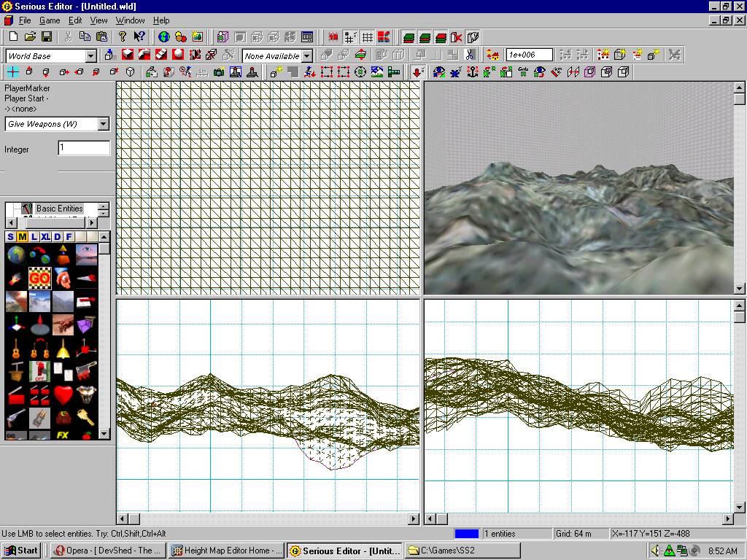Toggle the first green layers button

point(409,36)
